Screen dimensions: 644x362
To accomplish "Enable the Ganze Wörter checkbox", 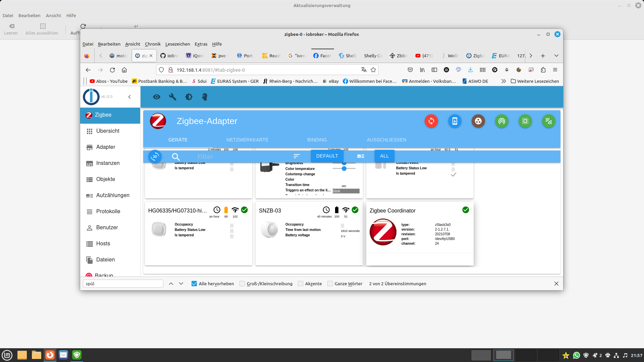I will coord(330,284).
